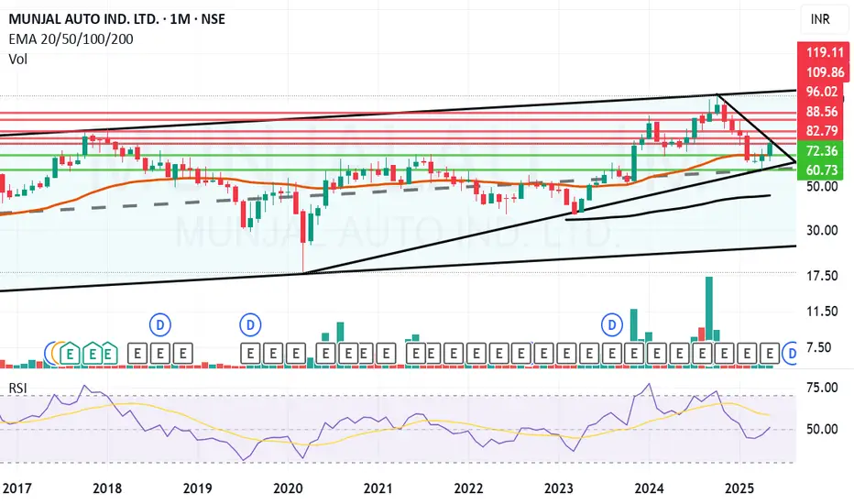Image resolution: width=854 pixels, height=504 pixels.
Task: Click the dividend D marker in mid-2018
Action: [x=160, y=324]
